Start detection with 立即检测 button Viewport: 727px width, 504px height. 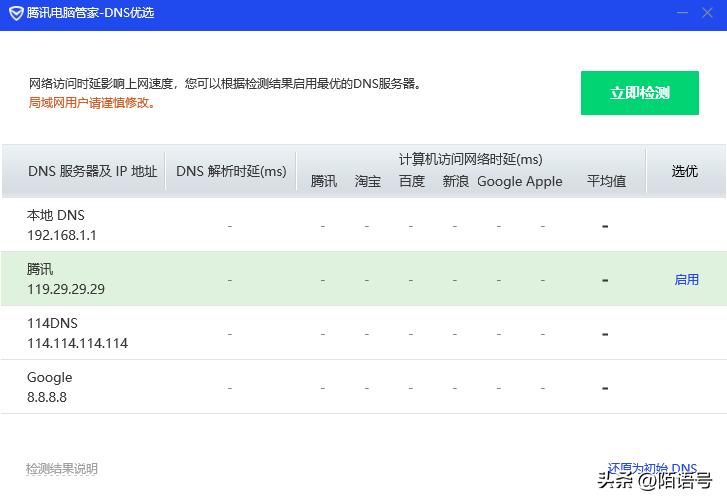(639, 93)
